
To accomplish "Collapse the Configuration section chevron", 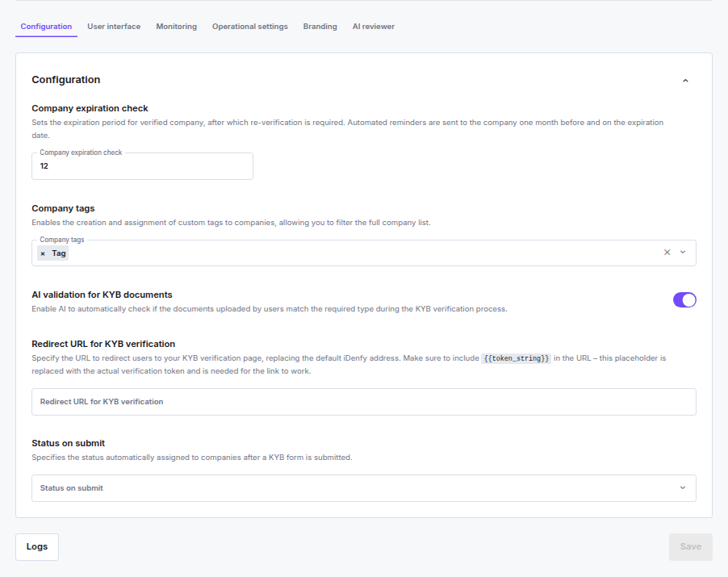I will [685, 81].
